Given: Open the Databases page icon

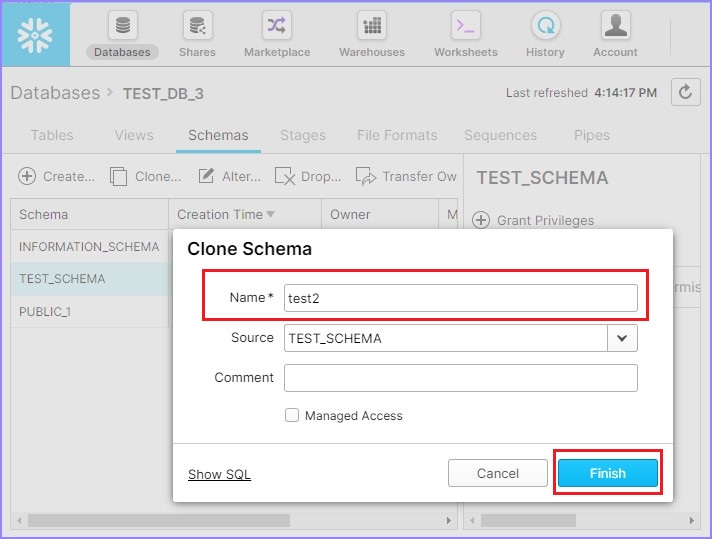Looking at the screenshot, I should 122,25.
